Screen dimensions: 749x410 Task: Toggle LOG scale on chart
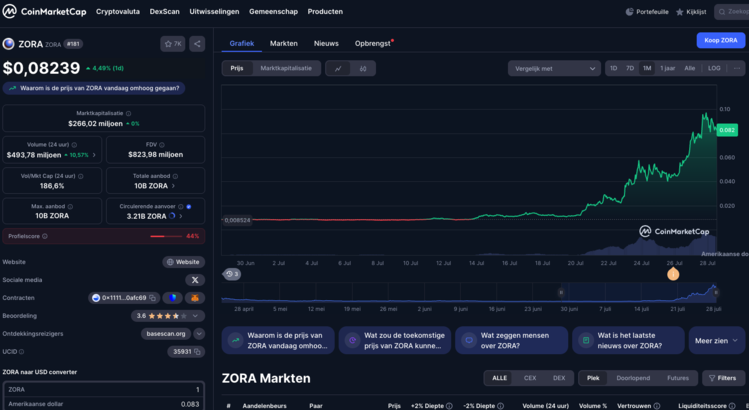click(x=714, y=68)
